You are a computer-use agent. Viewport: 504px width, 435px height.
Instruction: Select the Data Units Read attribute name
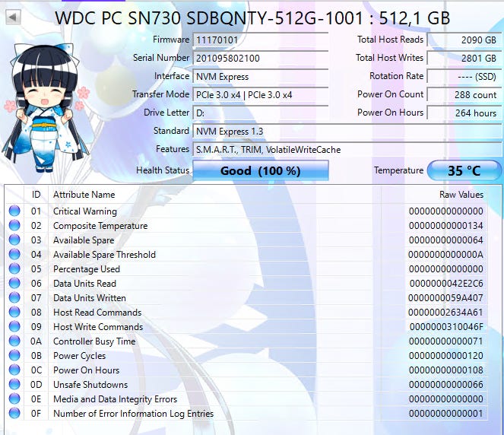(84, 284)
